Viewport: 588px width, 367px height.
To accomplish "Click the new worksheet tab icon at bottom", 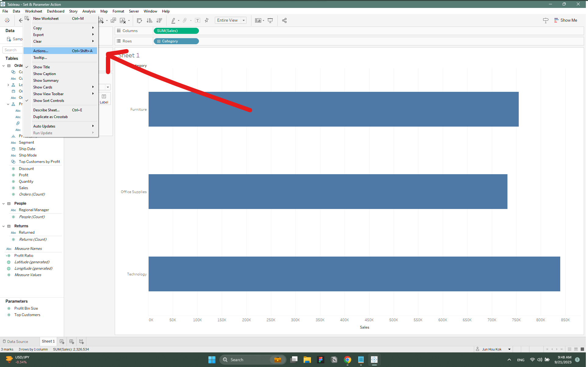I will 62,341.
